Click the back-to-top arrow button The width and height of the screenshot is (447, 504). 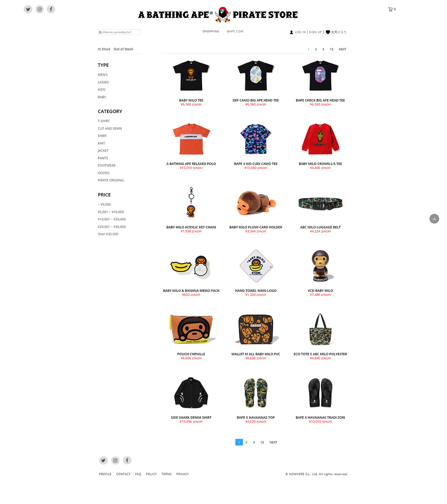(x=434, y=219)
